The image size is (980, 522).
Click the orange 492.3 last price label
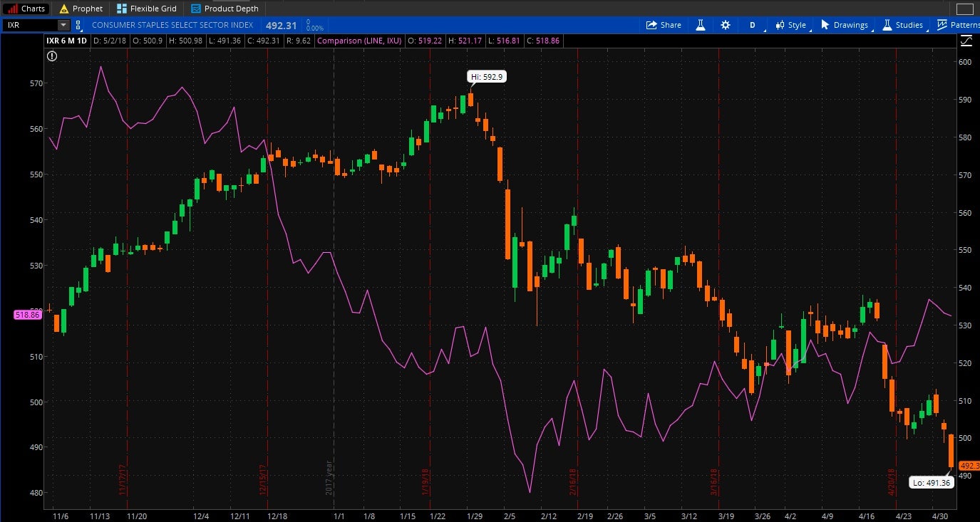[969, 466]
